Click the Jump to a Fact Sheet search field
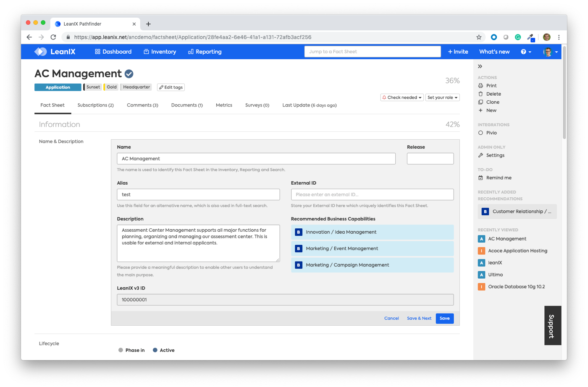Viewport: 588px width, 387px height. (x=372, y=51)
